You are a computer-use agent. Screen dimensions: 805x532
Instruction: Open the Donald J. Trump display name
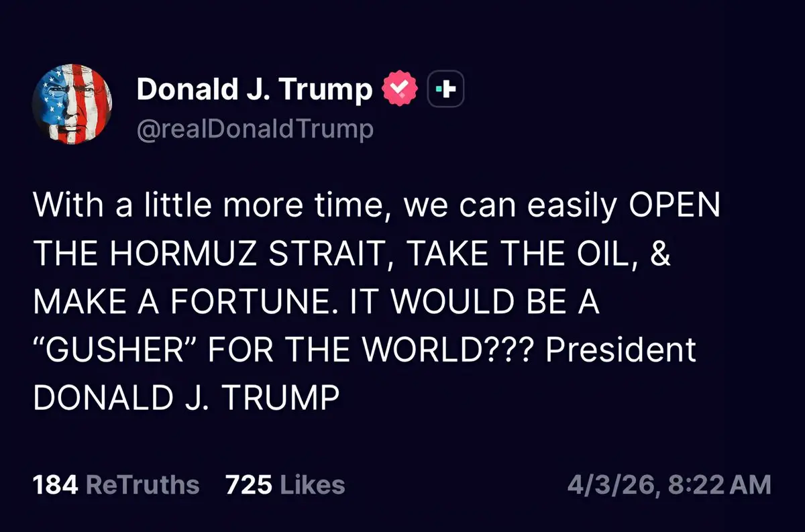click(254, 89)
